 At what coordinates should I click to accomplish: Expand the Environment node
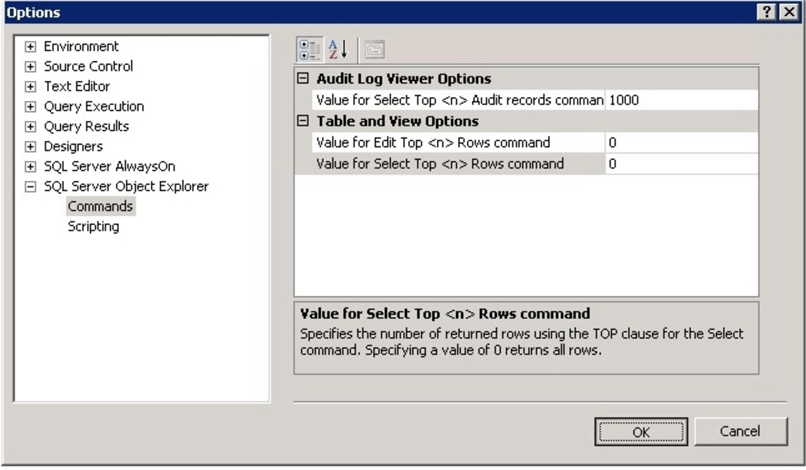(30, 47)
